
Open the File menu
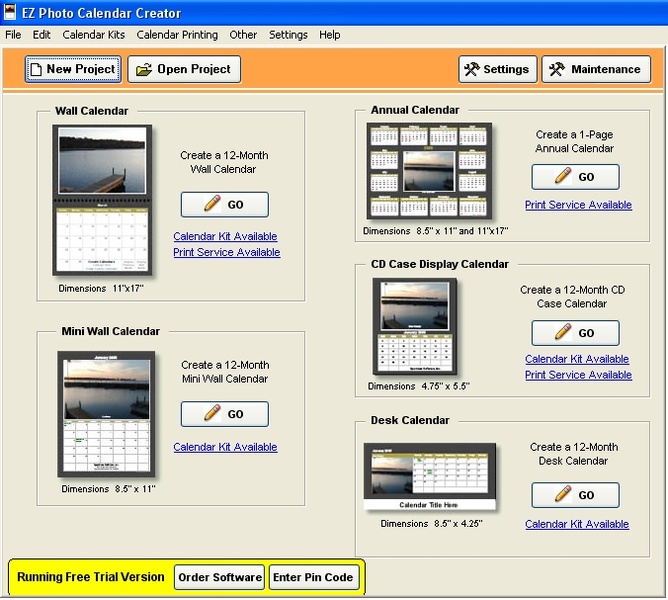click(x=13, y=35)
